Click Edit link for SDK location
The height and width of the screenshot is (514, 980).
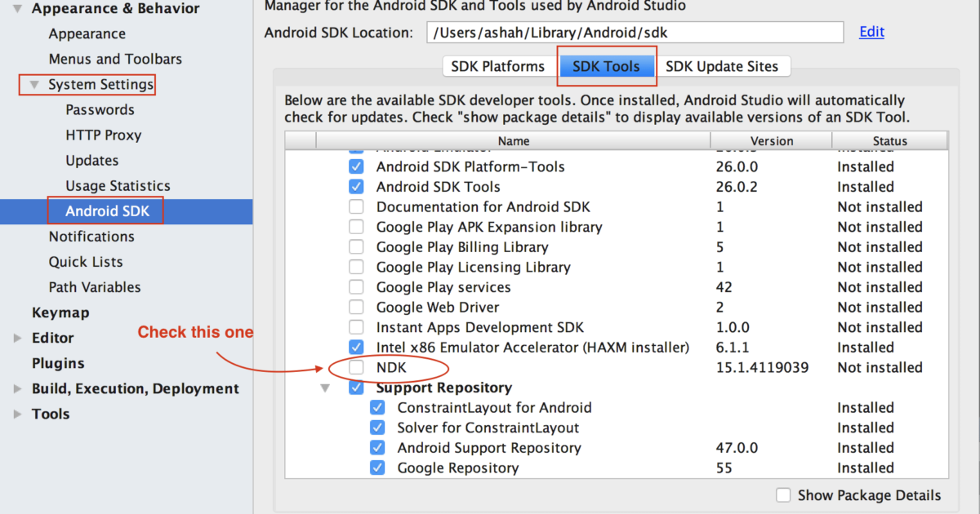pyautogui.click(x=871, y=32)
